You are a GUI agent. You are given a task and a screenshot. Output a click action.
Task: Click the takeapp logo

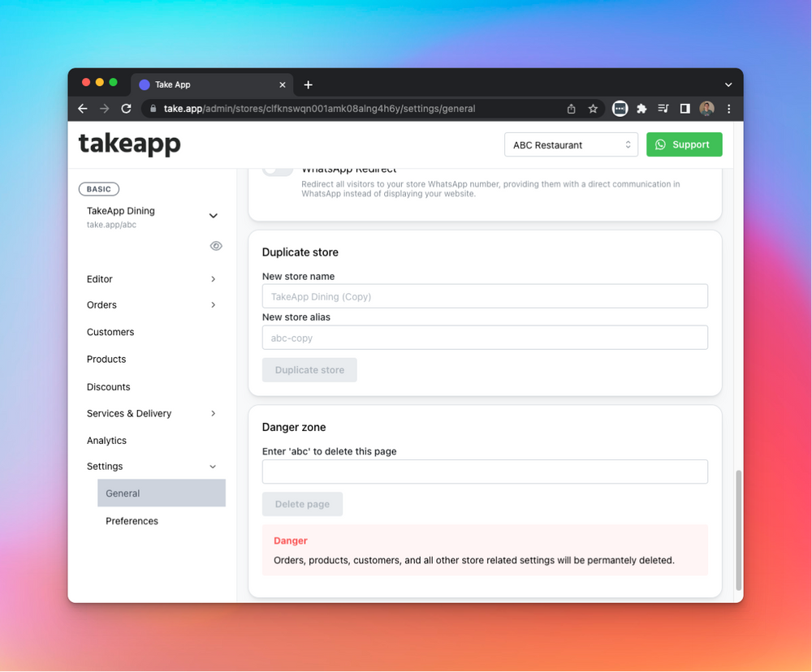pos(129,144)
